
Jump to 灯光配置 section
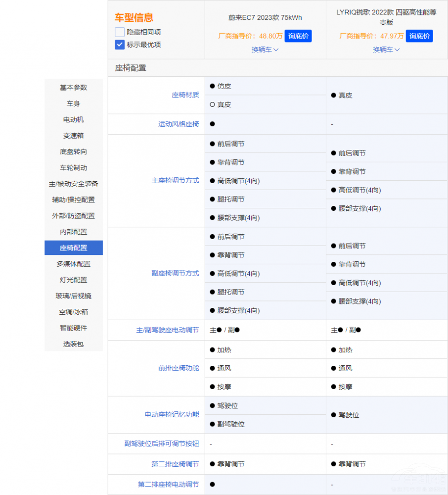point(74,280)
